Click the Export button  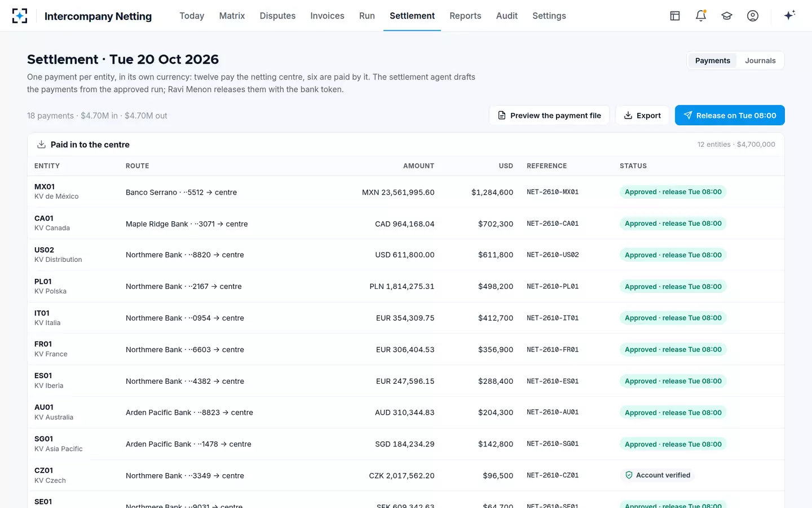click(642, 115)
